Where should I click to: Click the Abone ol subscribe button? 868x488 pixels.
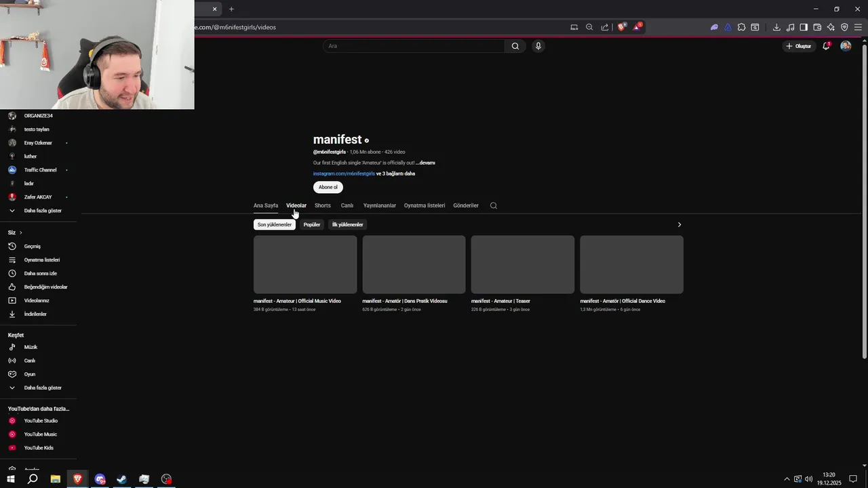click(x=328, y=187)
